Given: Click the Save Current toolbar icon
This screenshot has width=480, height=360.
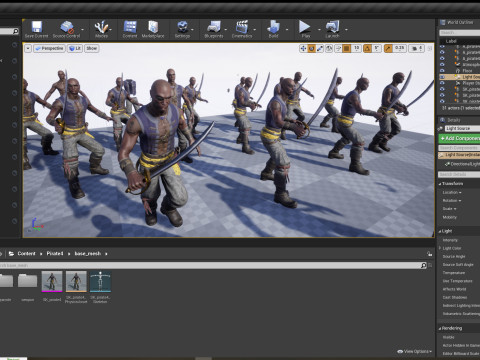Looking at the screenshot, I should (36, 27).
